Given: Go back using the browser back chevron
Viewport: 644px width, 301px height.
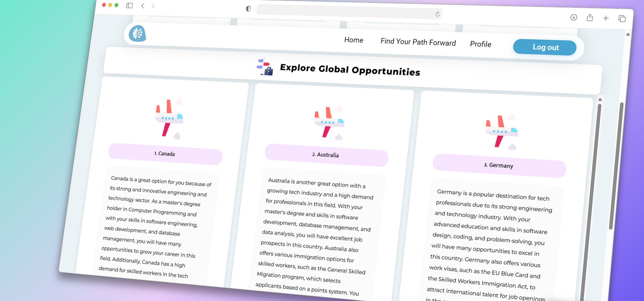Looking at the screenshot, I should point(143,6).
